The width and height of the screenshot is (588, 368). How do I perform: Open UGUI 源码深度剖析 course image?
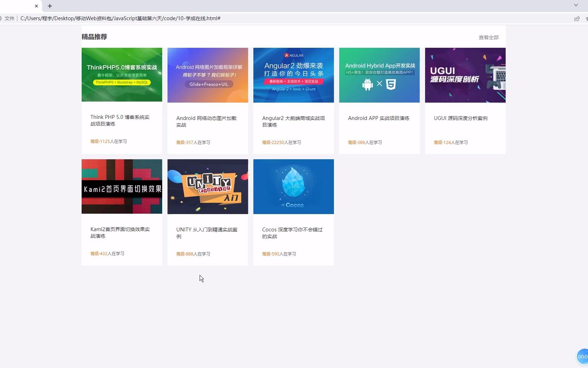[x=465, y=75]
